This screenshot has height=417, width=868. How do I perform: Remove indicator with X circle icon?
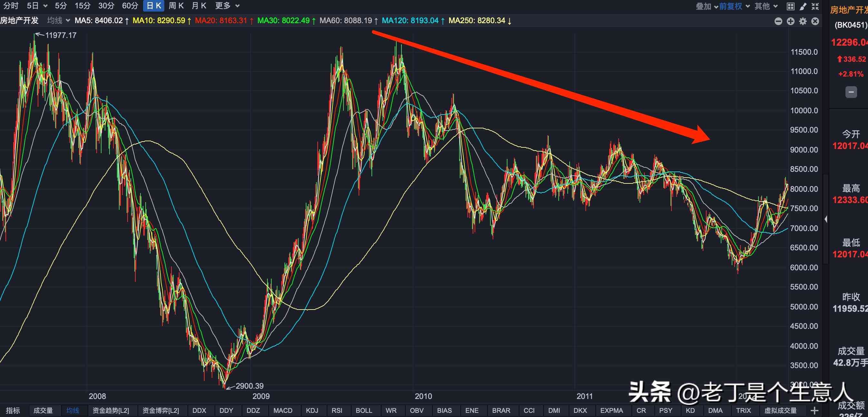[815, 21]
